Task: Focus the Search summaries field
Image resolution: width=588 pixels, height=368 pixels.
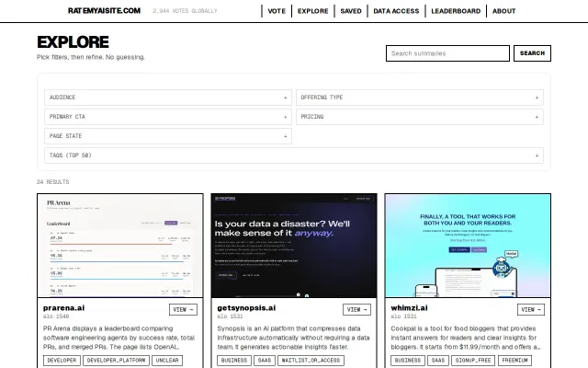Action: click(447, 53)
